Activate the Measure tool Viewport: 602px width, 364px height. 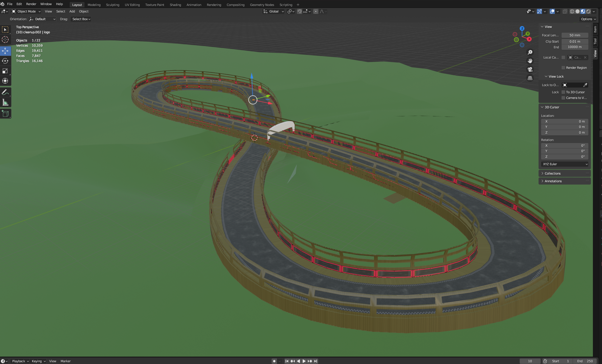tap(5, 102)
